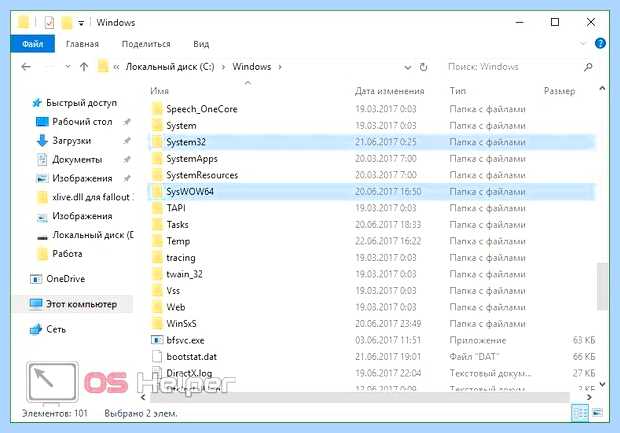Click the xlive.dll для fallout sidebar folder
Image resolution: width=620 pixels, height=433 pixels.
click(x=93, y=197)
